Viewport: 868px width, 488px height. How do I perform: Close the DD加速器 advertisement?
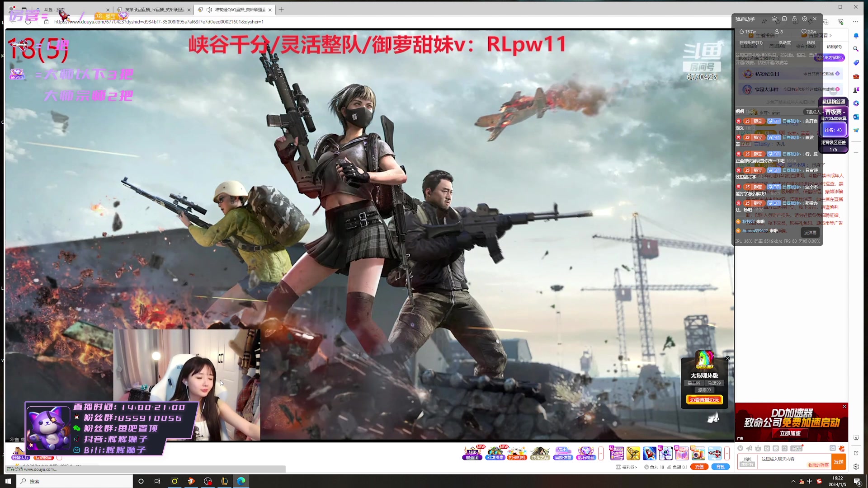844,406
